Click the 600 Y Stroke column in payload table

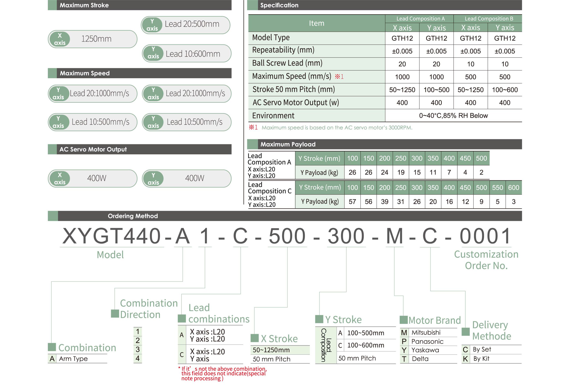pyautogui.click(x=513, y=188)
